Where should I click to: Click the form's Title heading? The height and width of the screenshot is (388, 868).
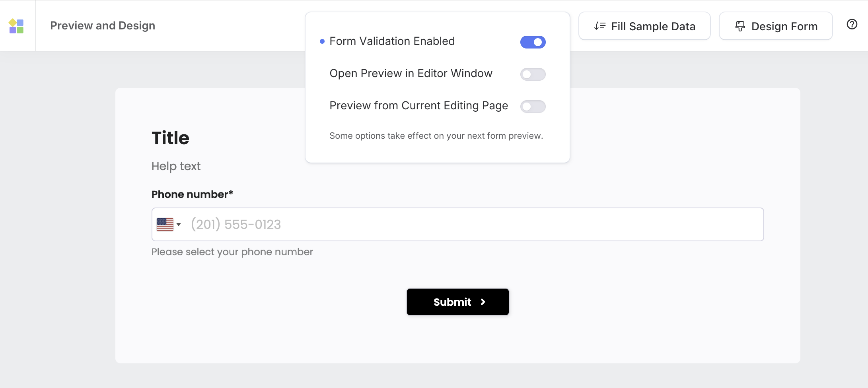[x=170, y=138]
